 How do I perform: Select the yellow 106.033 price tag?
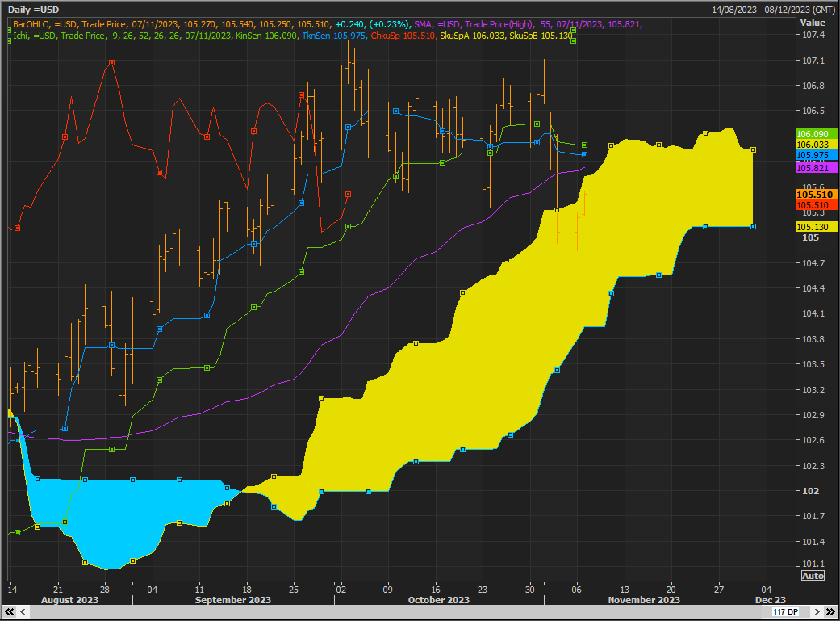click(x=817, y=145)
